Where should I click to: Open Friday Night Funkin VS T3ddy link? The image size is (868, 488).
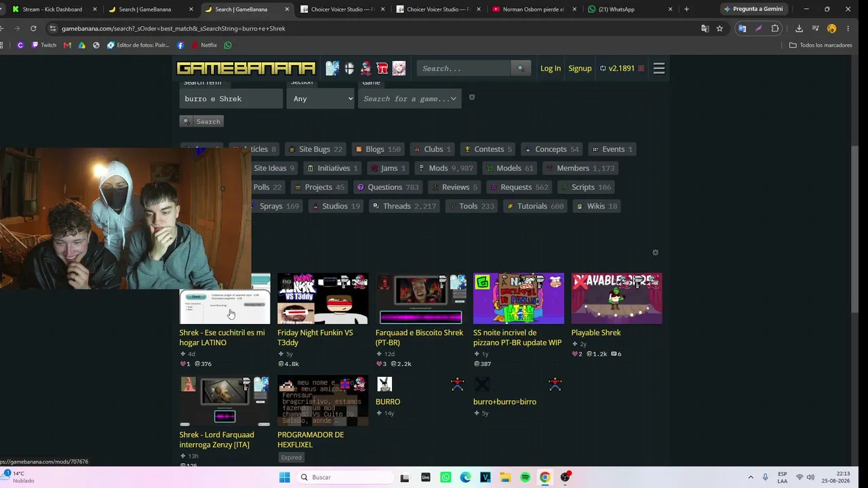315,338
